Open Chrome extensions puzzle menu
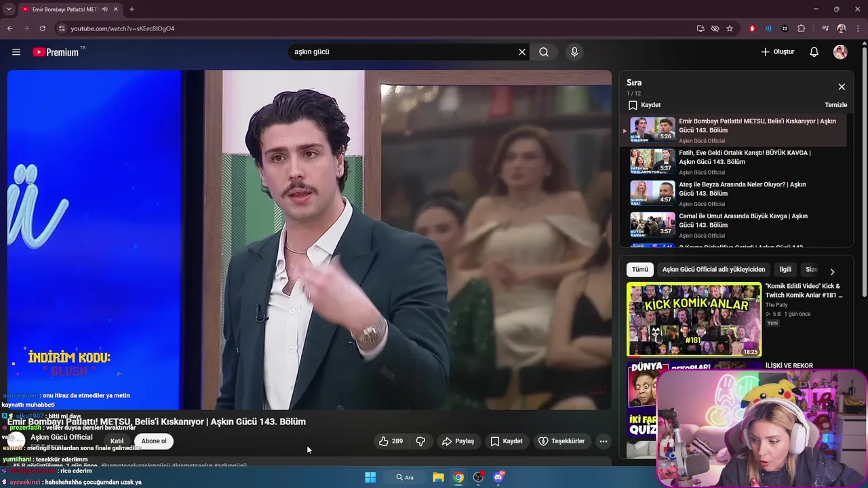 [x=802, y=28]
